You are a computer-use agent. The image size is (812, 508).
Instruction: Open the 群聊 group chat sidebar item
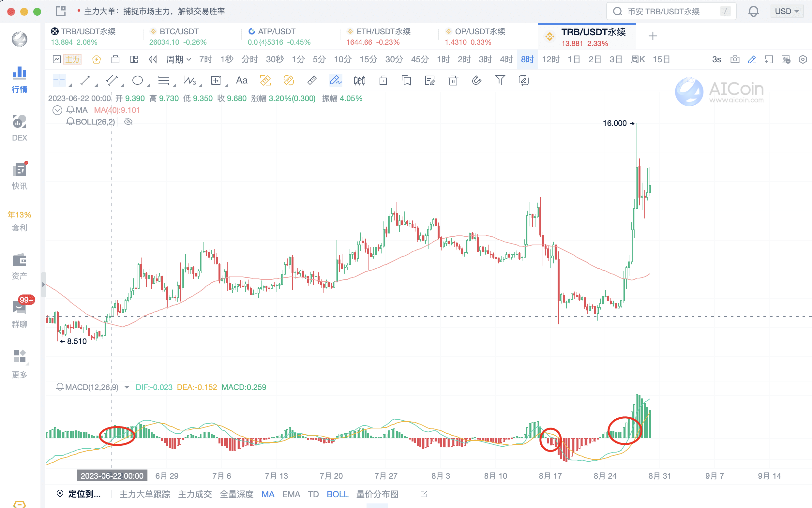pos(20,313)
